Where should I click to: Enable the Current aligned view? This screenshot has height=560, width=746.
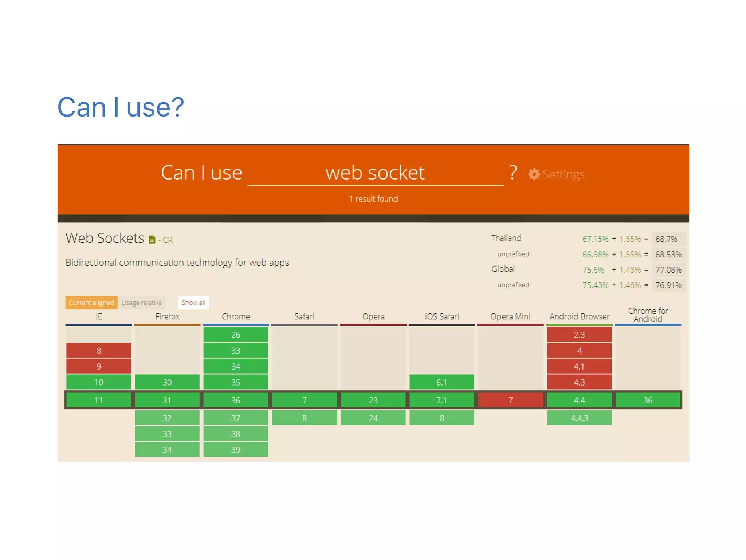pyautogui.click(x=91, y=303)
